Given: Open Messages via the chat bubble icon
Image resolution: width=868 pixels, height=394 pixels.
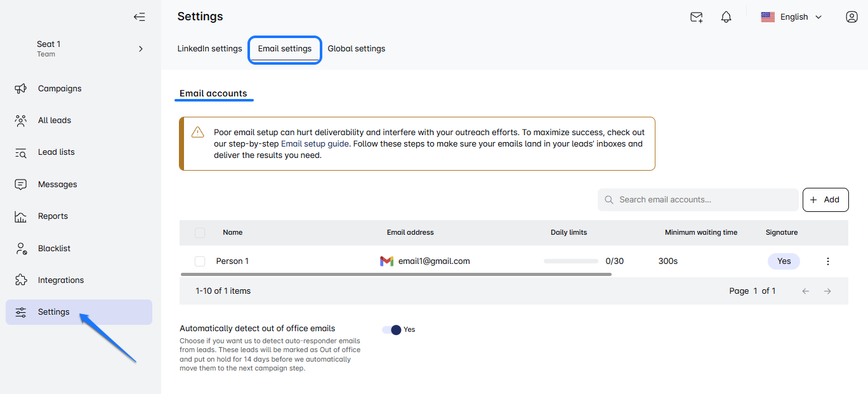Looking at the screenshot, I should point(21,185).
